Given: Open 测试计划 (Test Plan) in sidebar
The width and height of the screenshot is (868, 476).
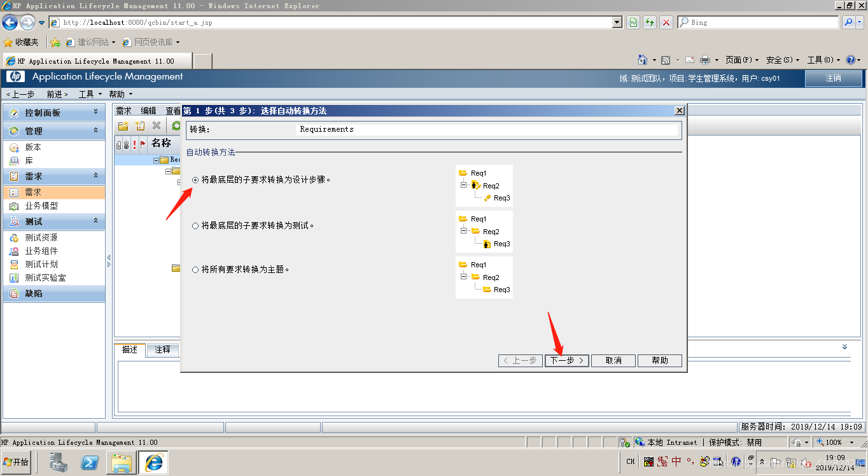Looking at the screenshot, I should point(41,264).
